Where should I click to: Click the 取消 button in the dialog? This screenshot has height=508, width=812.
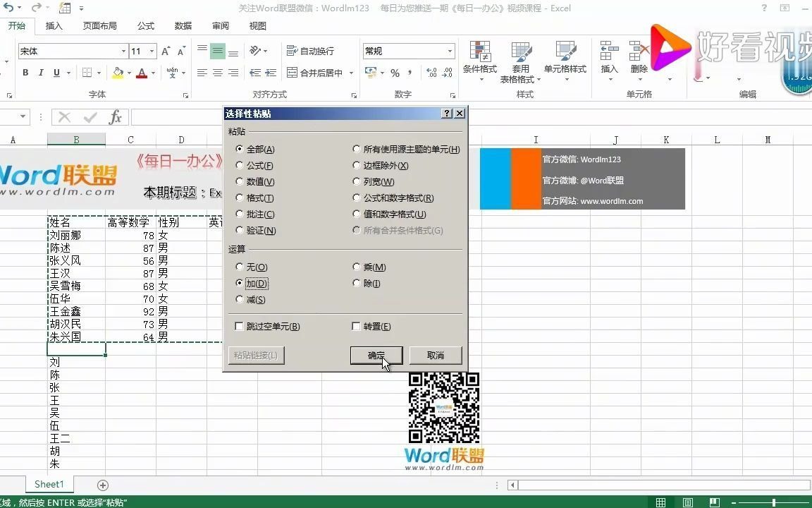point(435,356)
